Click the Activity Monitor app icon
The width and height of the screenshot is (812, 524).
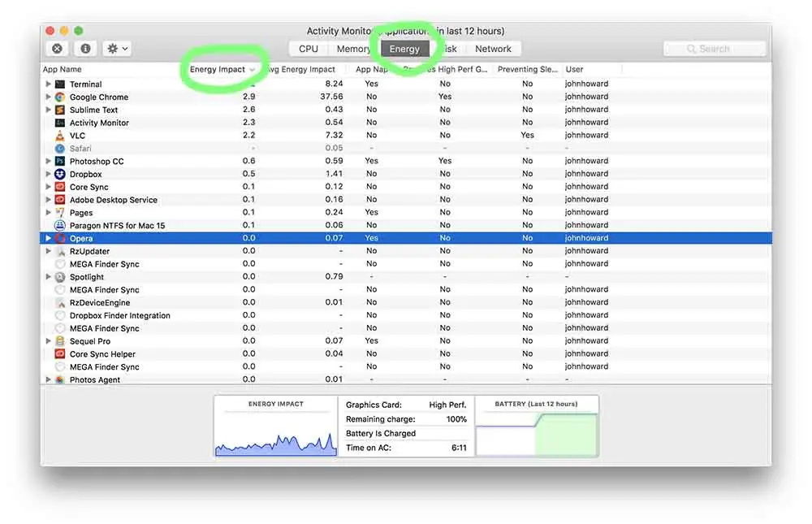pos(60,123)
